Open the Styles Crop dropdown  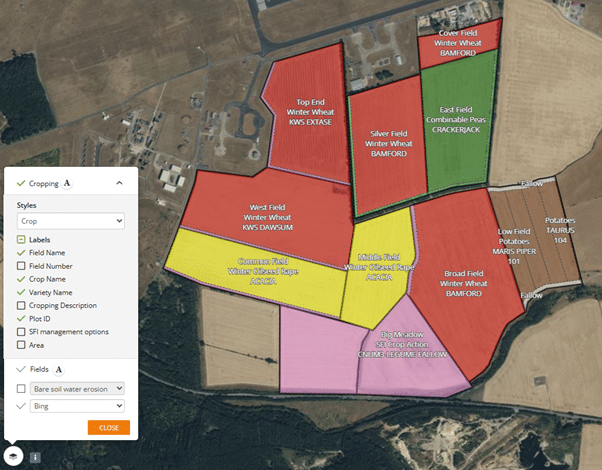pos(70,220)
